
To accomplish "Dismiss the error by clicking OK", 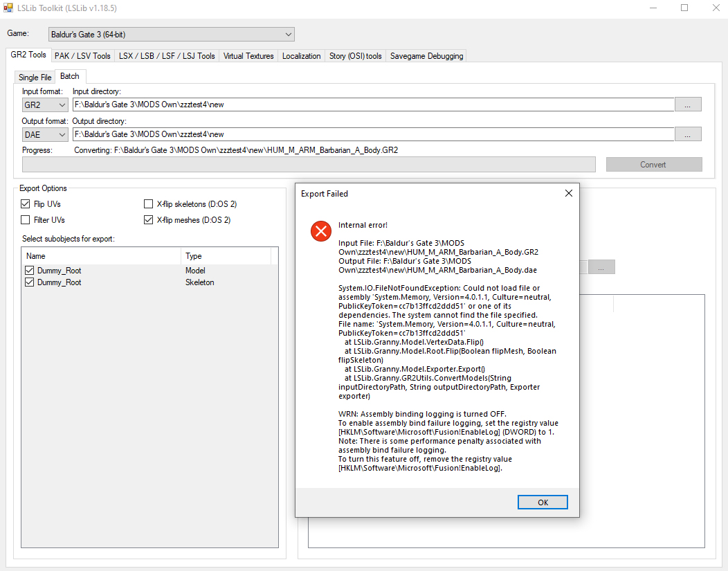I will tap(543, 502).
